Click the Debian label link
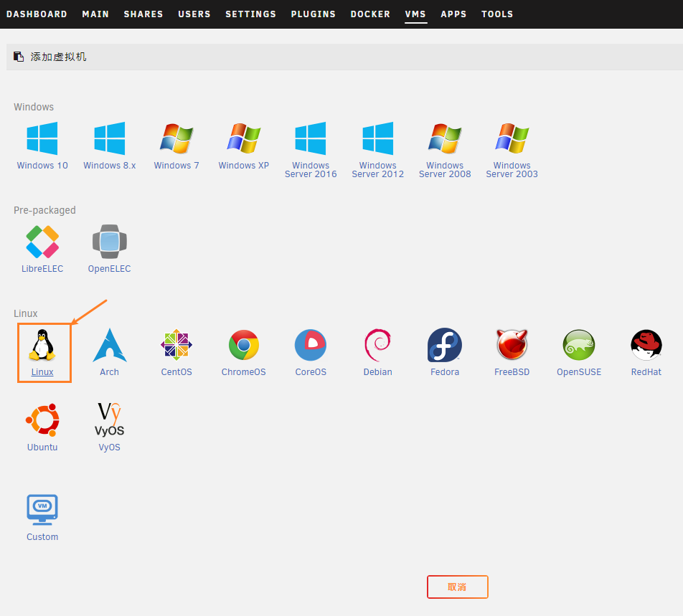683x616 pixels. pos(377,371)
